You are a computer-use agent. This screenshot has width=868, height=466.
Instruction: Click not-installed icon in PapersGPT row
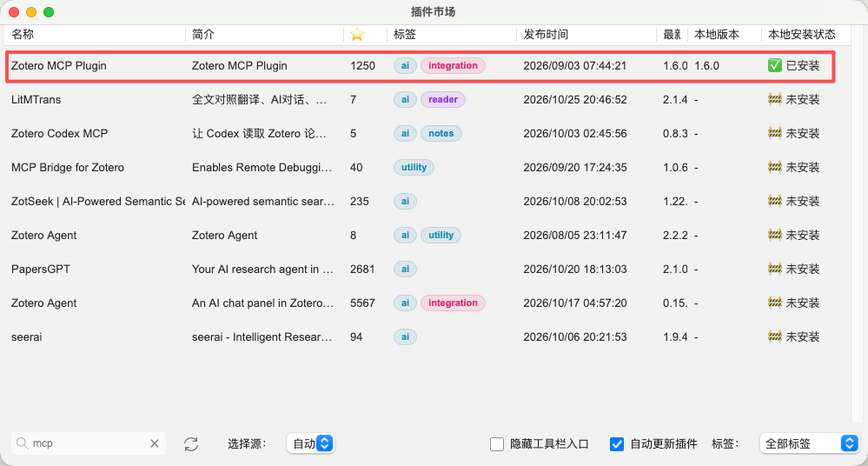pos(774,269)
